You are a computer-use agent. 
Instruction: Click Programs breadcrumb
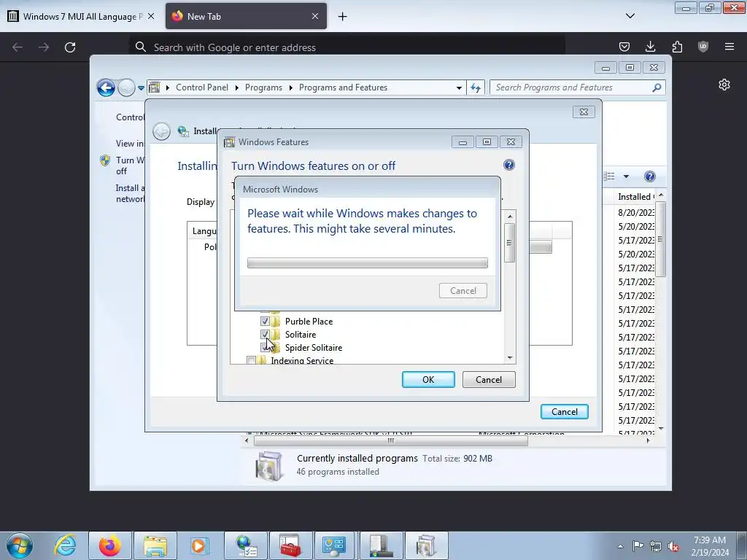(x=263, y=87)
